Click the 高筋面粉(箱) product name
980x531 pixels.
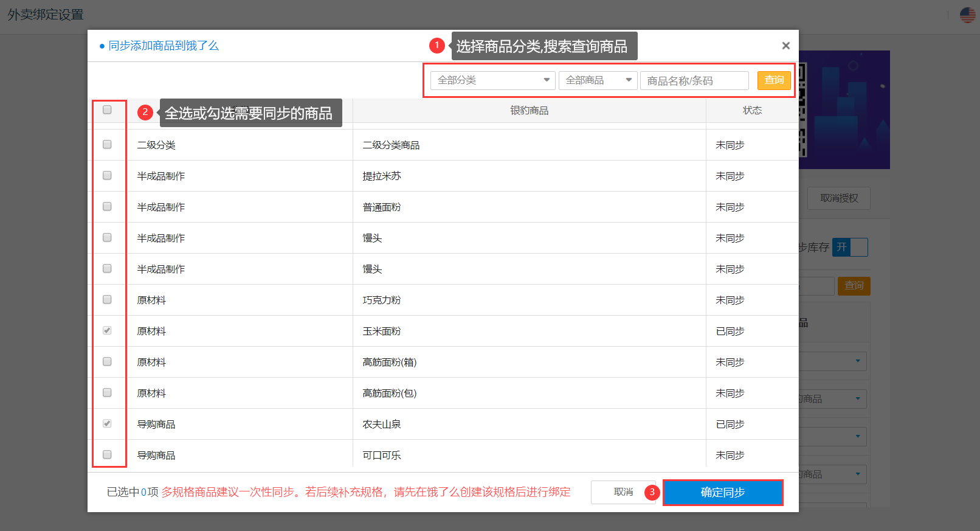click(x=390, y=363)
